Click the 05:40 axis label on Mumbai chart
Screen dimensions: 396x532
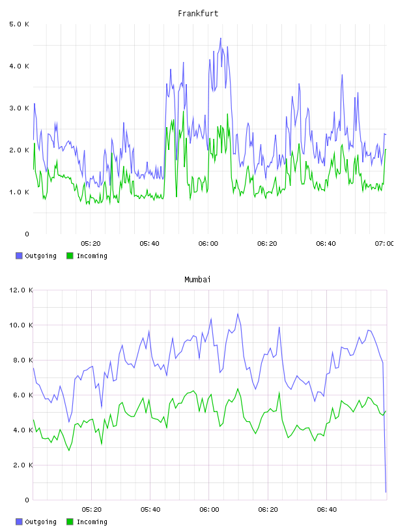150,510
